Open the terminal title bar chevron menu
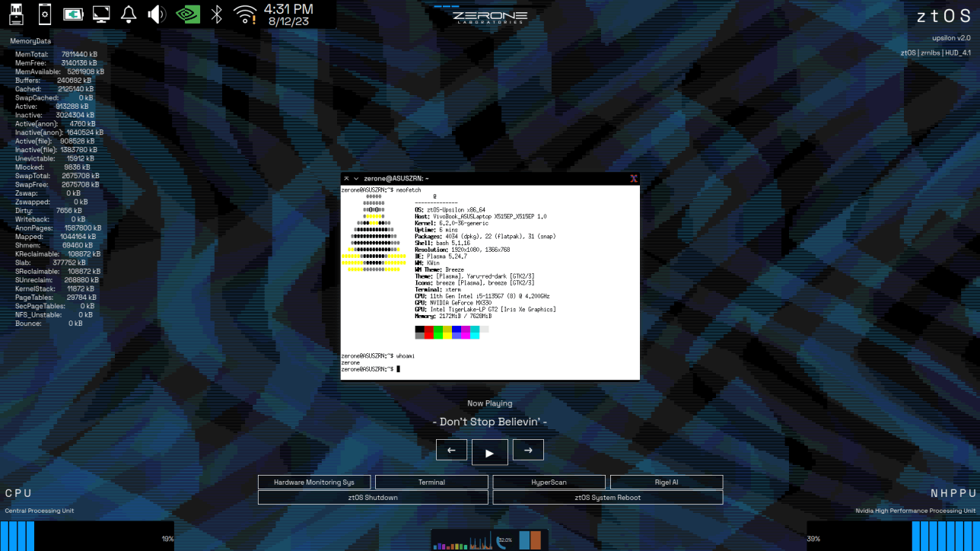The image size is (980, 551). point(356,179)
